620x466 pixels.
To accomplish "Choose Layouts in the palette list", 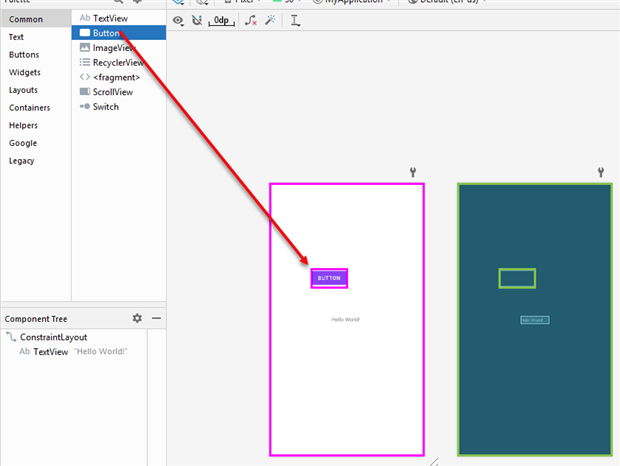I will click(25, 90).
